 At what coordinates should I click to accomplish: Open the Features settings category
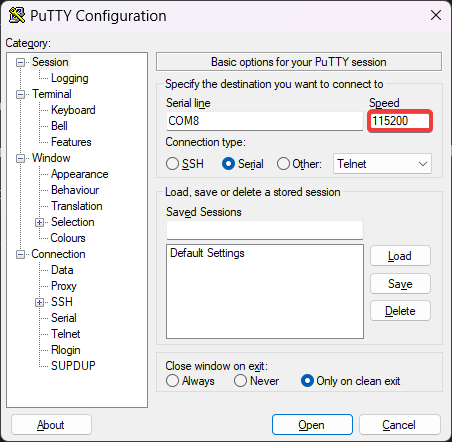[71, 142]
